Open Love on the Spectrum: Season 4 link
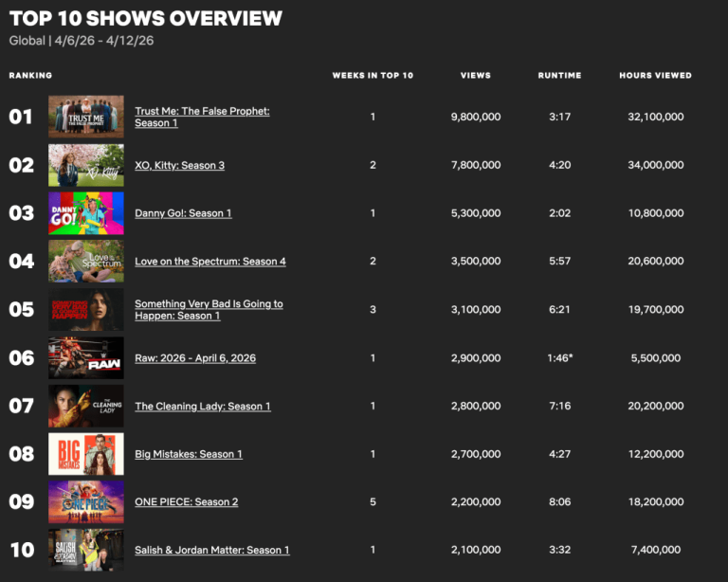The height and width of the screenshot is (582, 728). coord(210,262)
